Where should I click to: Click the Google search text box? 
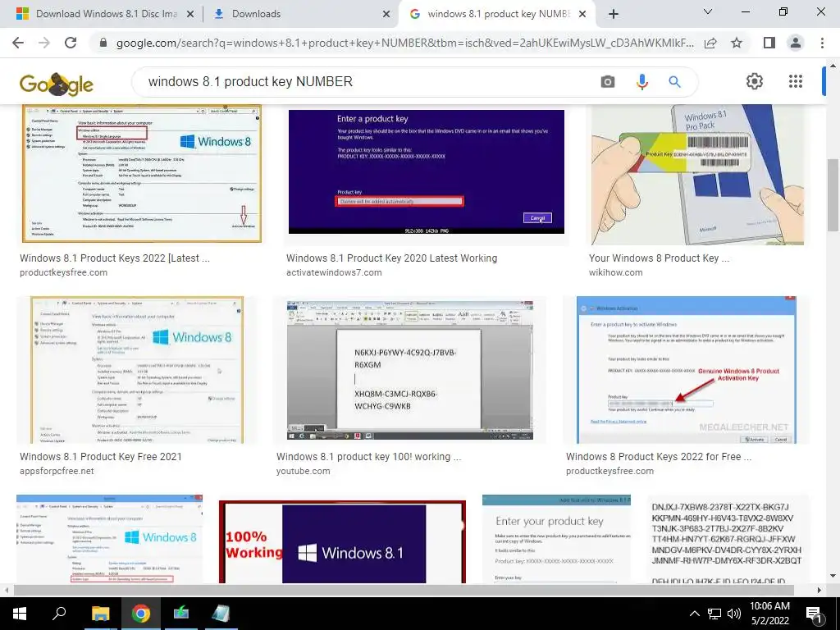pos(364,81)
